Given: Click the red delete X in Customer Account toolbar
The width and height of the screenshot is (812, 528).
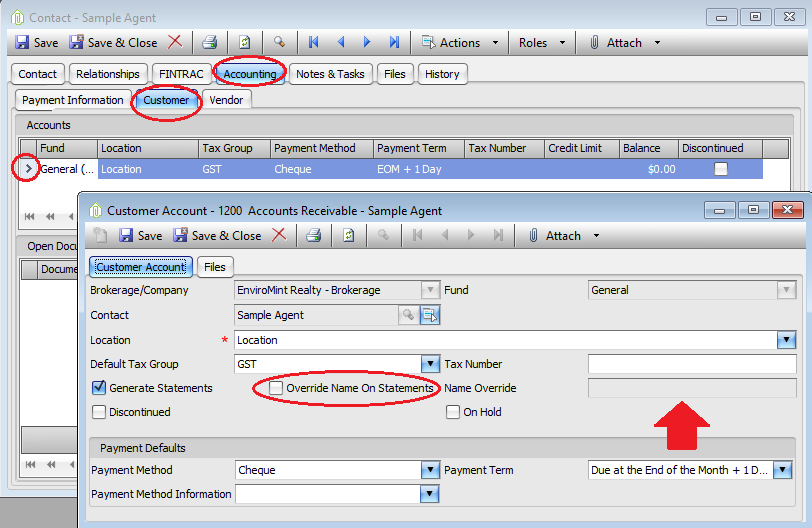Looking at the screenshot, I should click(x=279, y=235).
